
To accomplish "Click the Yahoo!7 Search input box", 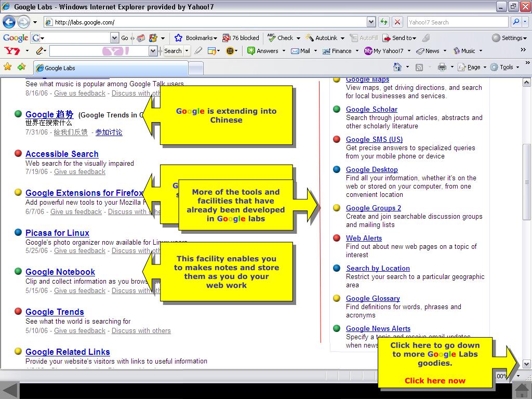I will click(458, 22).
